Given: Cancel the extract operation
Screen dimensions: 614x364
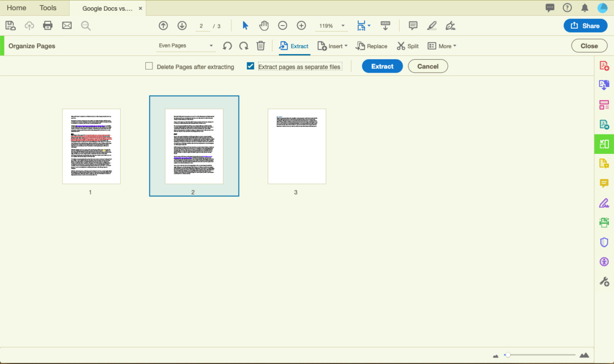Looking at the screenshot, I should coord(428,66).
